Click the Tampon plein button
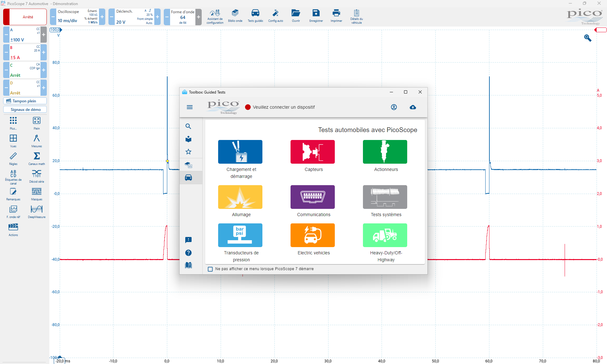 point(25,101)
